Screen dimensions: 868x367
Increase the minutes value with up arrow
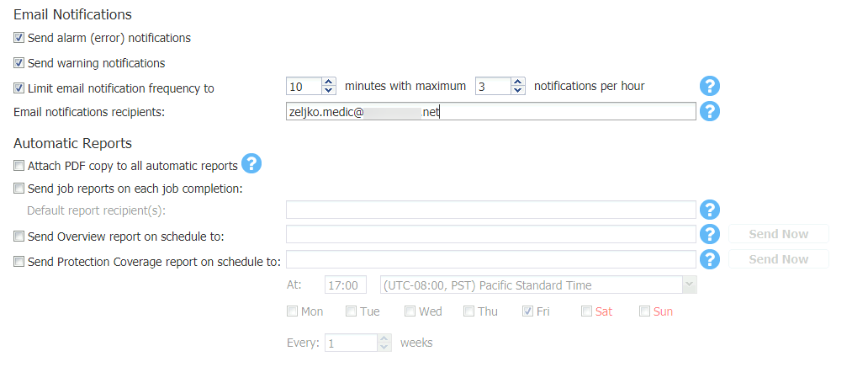tap(329, 82)
